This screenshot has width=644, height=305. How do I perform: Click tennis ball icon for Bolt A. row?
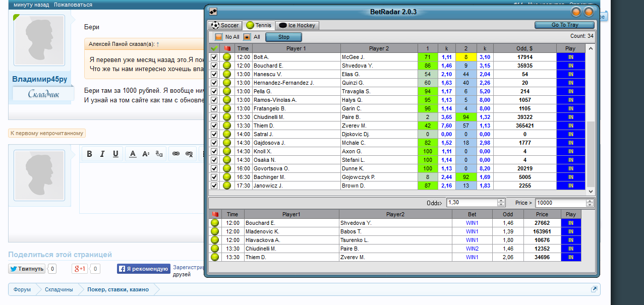click(x=227, y=57)
